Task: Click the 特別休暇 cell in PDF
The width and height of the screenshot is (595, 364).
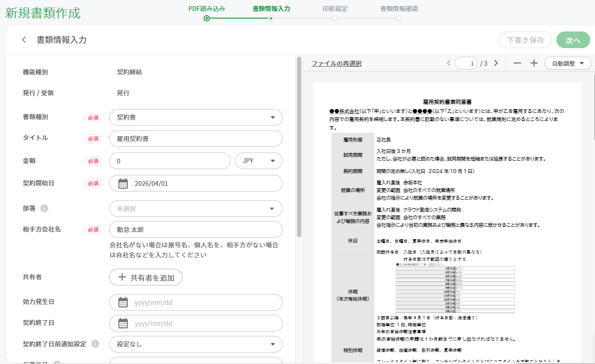Action: pyautogui.click(x=353, y=350)
